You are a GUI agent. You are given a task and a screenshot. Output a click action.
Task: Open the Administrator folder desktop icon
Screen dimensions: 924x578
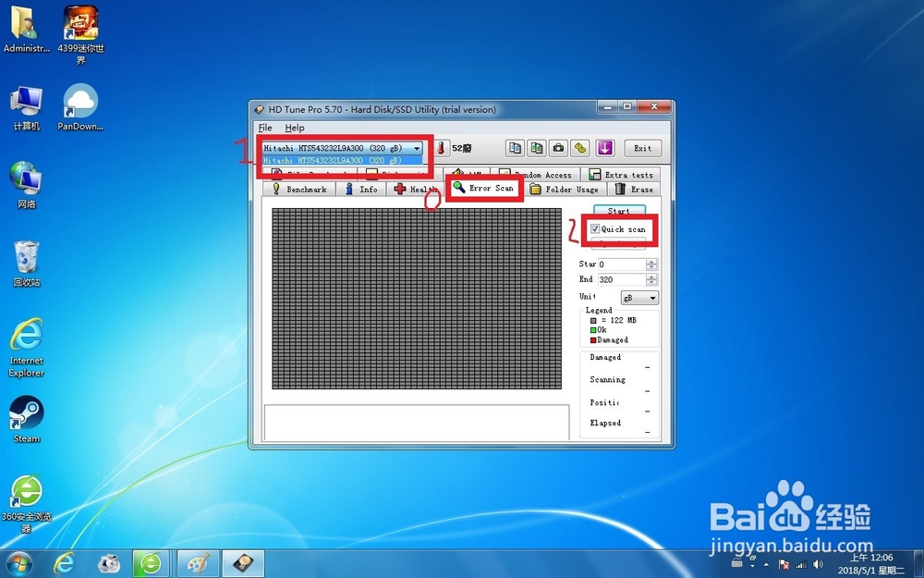click(26, 30)
